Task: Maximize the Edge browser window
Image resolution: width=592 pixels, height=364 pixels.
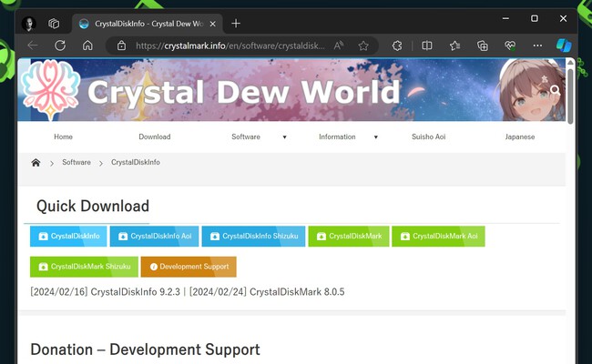Action: (x=535, y=18)
